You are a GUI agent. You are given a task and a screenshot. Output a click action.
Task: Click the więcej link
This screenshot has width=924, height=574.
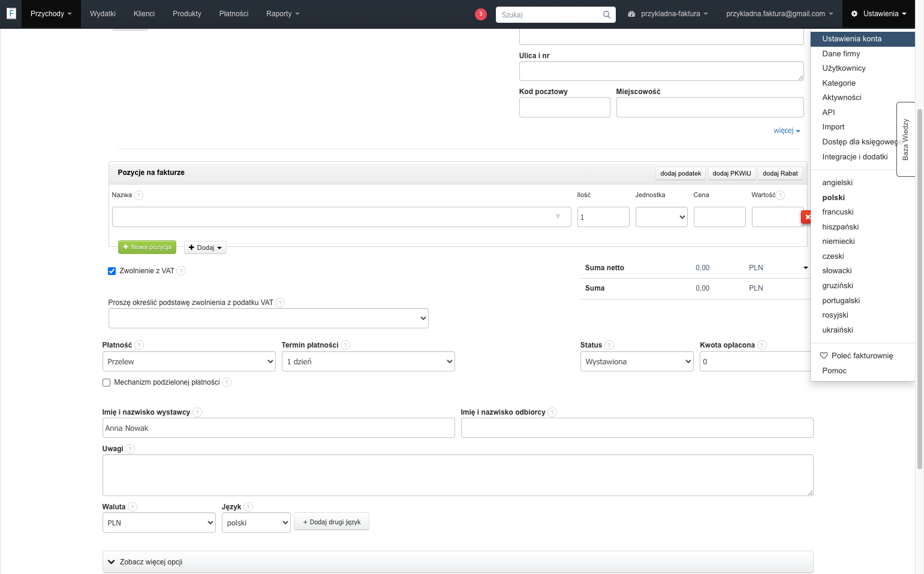click(787, 131)
